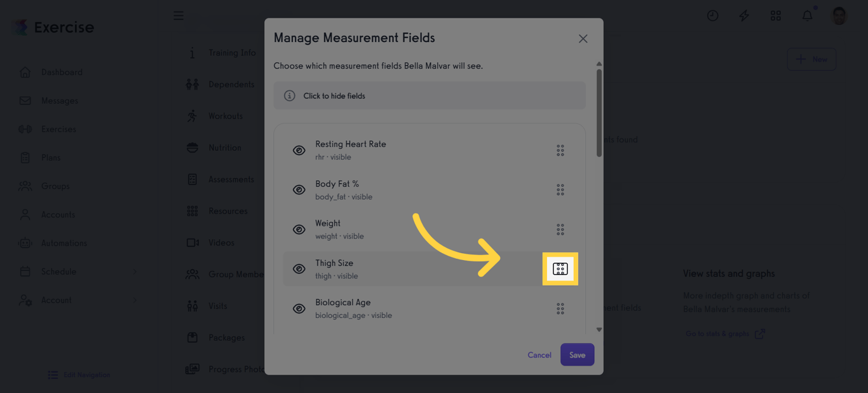Click the clock history icon in header
This screenshot has width=868, height=393.
pyautogui.click(x=712, y=16)
